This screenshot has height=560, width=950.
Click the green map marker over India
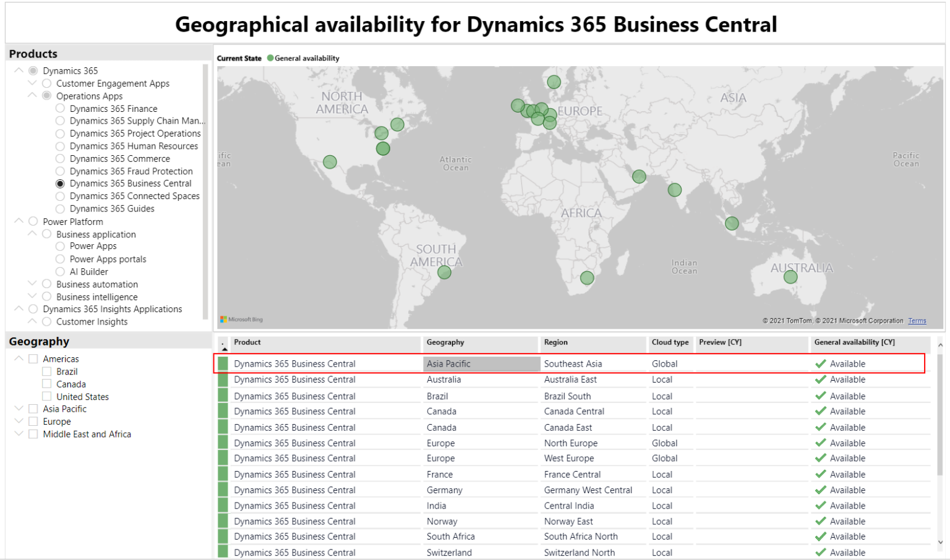(x=674, y=190)
